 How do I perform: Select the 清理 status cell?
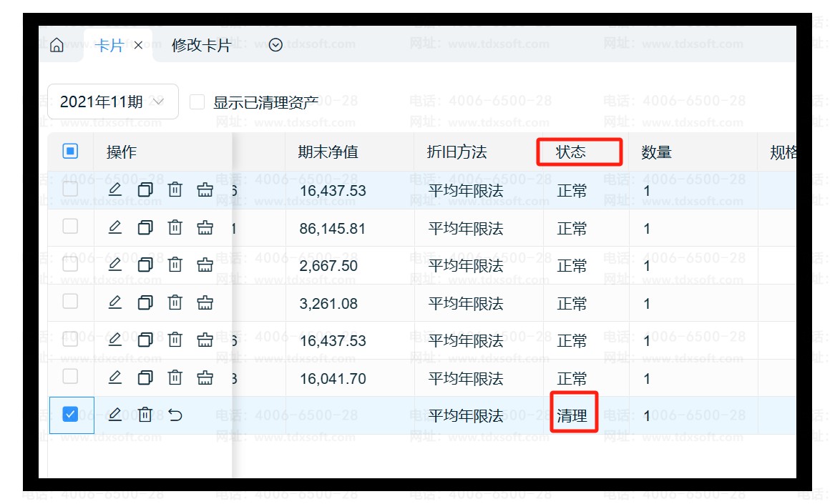[x=572, y=416]
